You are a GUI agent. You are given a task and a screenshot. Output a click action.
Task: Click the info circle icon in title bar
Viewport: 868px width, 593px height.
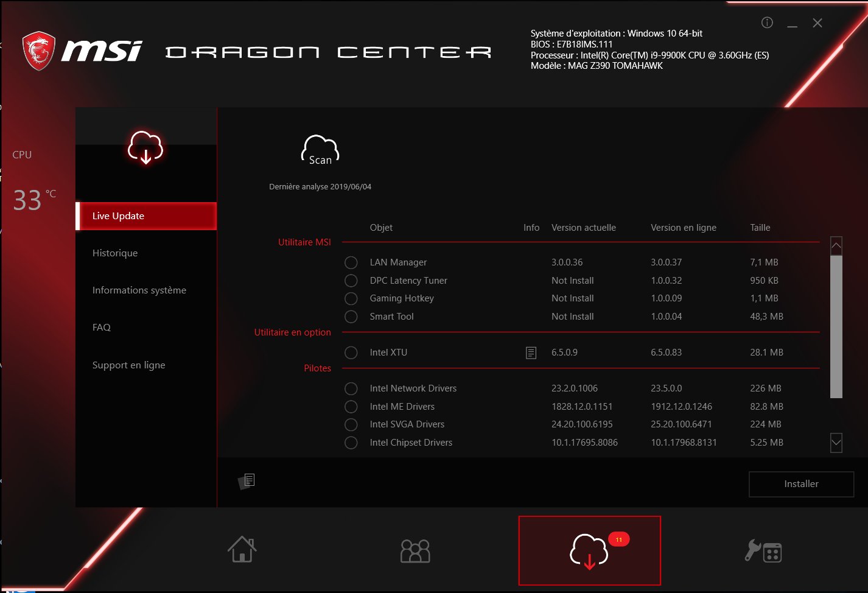pos(767,23)
